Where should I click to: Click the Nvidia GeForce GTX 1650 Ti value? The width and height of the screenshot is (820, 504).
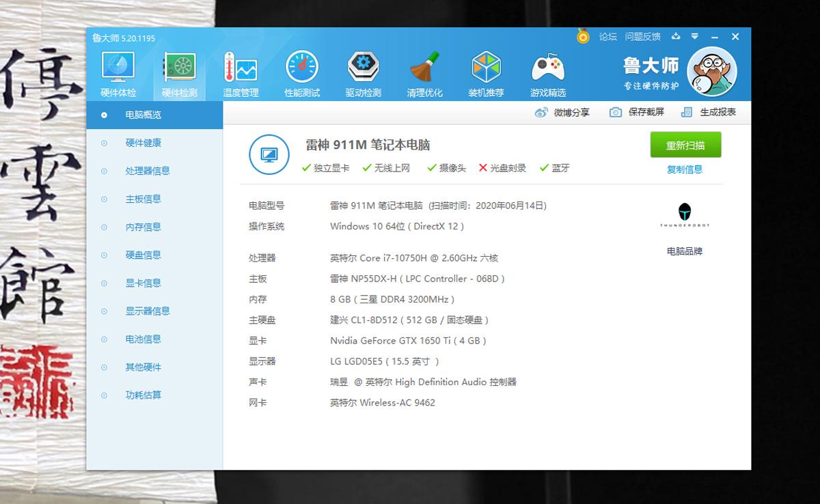coord(409,340)
